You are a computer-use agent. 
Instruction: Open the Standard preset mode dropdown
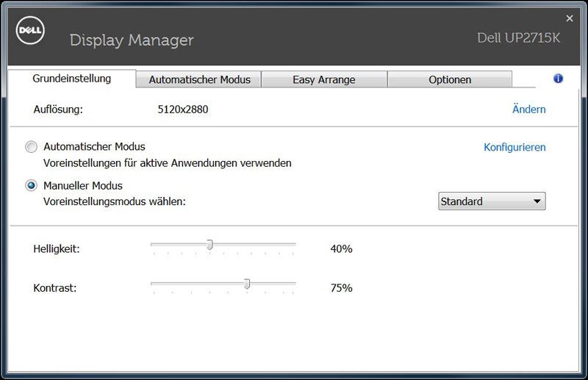(x=492, y=201)
